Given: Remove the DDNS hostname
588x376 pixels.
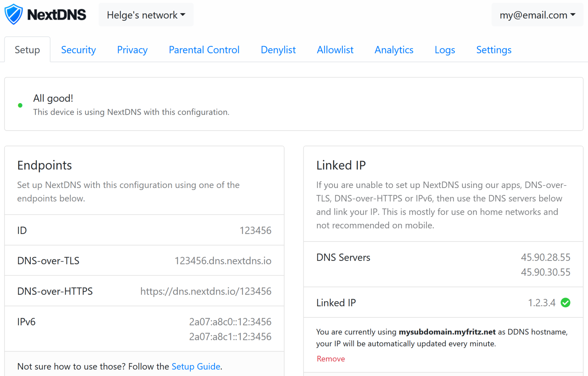Looking at the screenshot, I should (x=330, y=358).
